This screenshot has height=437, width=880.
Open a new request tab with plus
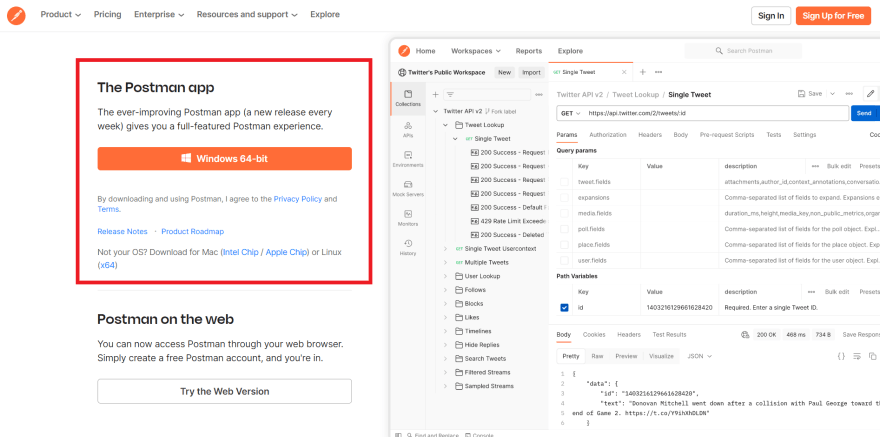pyautogui.click(x=643, y=72)
